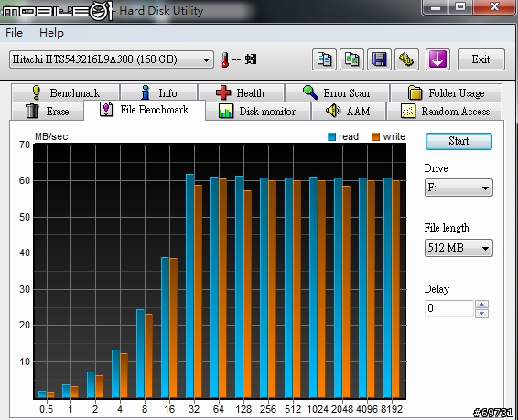
Task: Click the copy text to clipboard icon
Action: coord(324,59)
